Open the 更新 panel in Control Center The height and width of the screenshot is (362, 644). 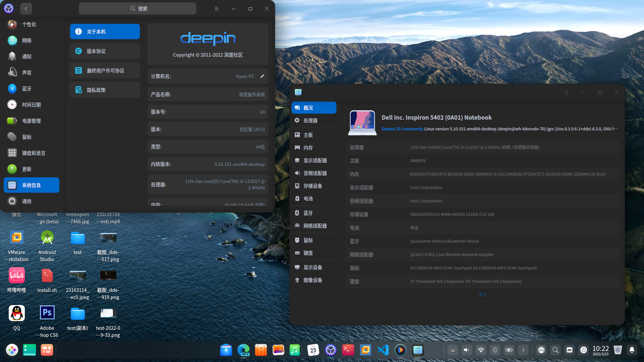point(27,169)
